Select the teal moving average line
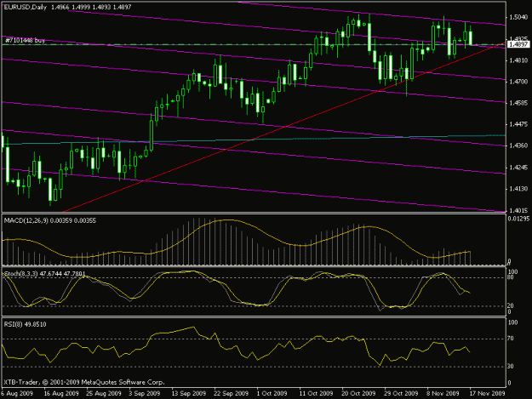The image size is (532, 399). point(254,140)
